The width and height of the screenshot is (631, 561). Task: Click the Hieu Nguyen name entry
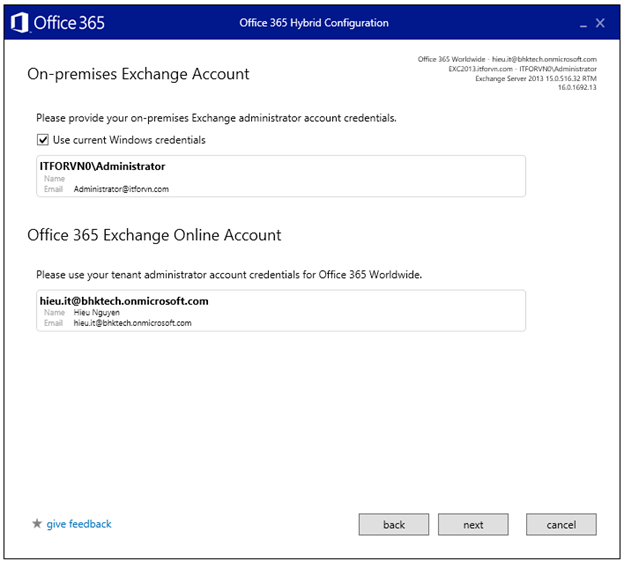[96, 312]
